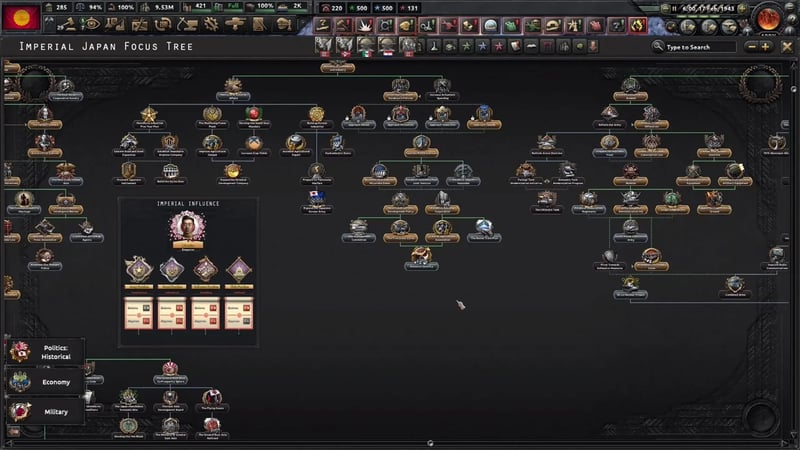Increase game speed with the plus button
Screen dimensions: 800x450
742,8
